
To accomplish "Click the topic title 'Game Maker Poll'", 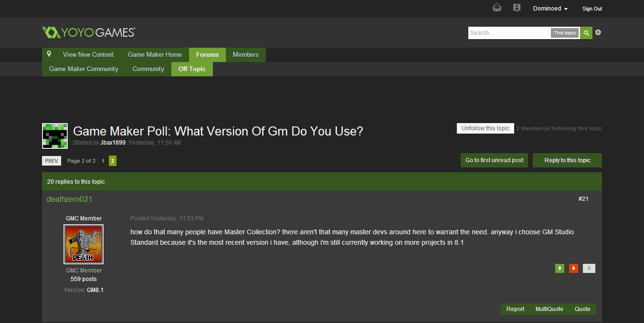I will point(218,131).
